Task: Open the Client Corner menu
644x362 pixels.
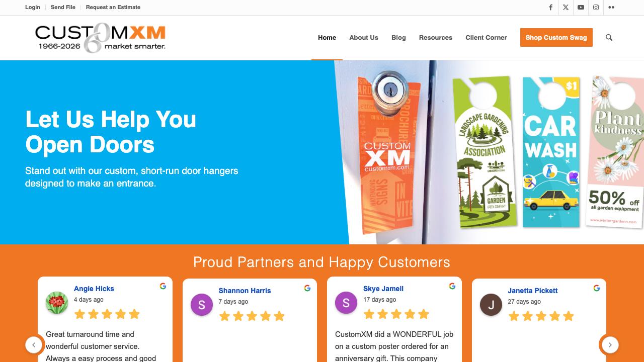Action: 486,38
